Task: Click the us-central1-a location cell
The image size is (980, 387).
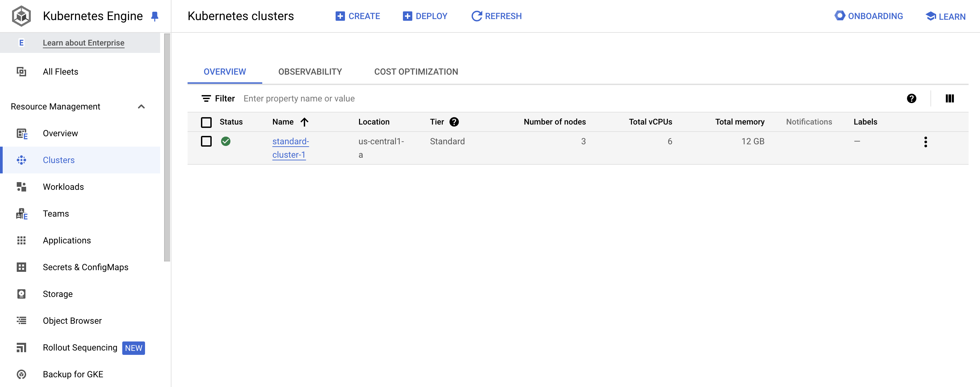Action: tap(381, 148)
